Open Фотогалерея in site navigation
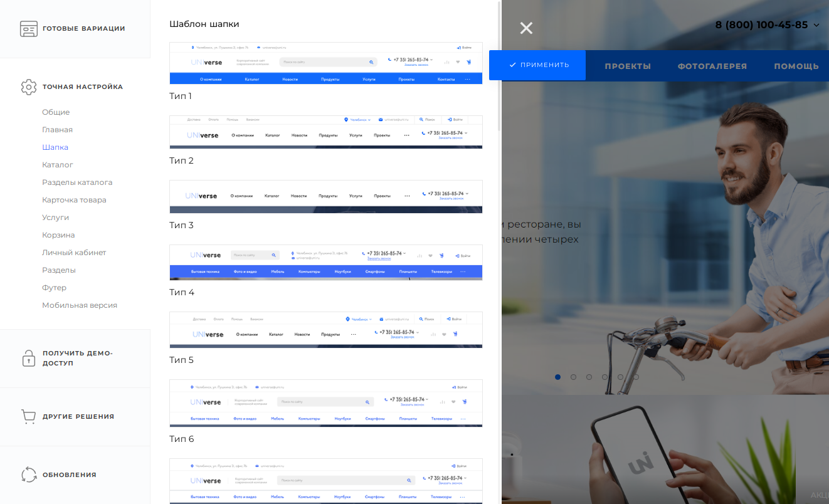Viewport: 829px width, 504px height. [712, 66]
